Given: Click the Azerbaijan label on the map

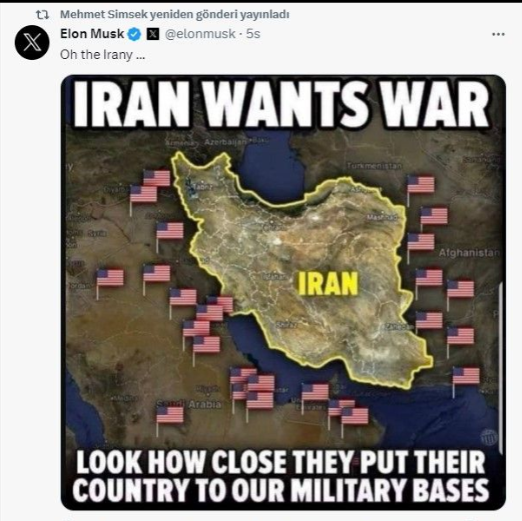Looking at the screenshot, I should 226,142.
